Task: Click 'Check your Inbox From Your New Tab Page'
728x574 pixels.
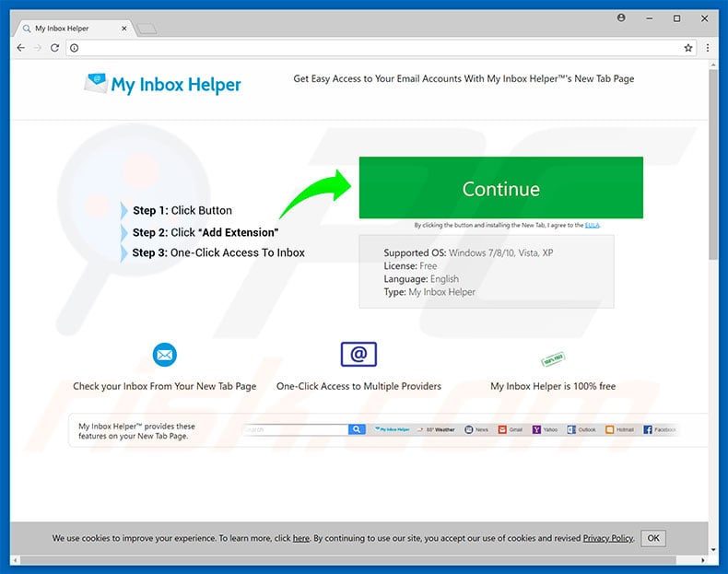Action: tap(164, 387)
